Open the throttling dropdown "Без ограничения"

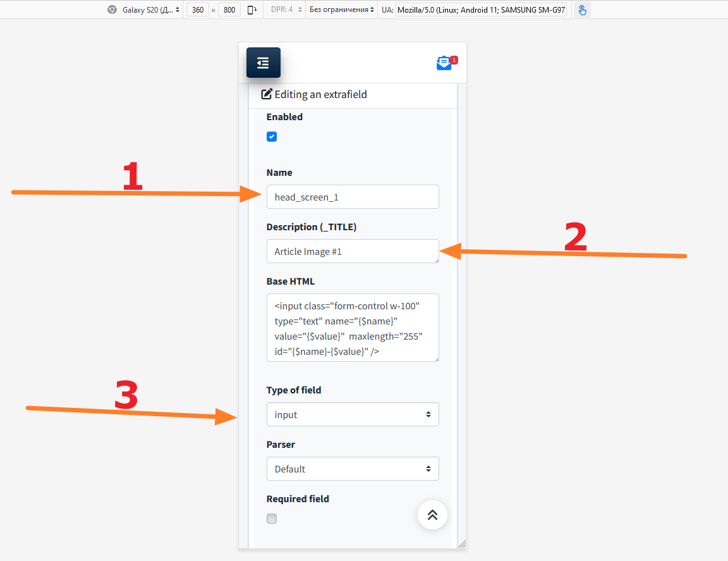pyautogui.click(x=341, y=9)
